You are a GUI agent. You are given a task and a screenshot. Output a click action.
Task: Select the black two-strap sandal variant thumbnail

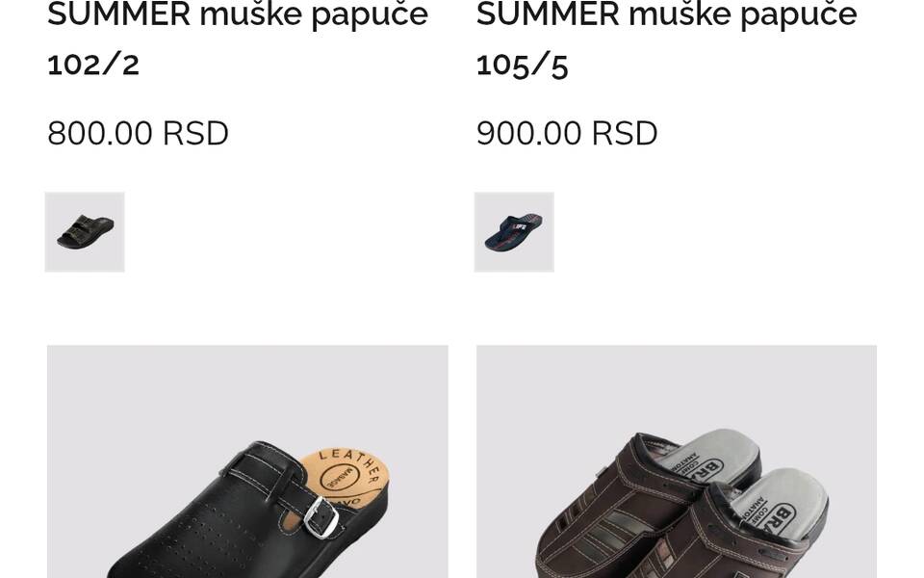point(85,232)
